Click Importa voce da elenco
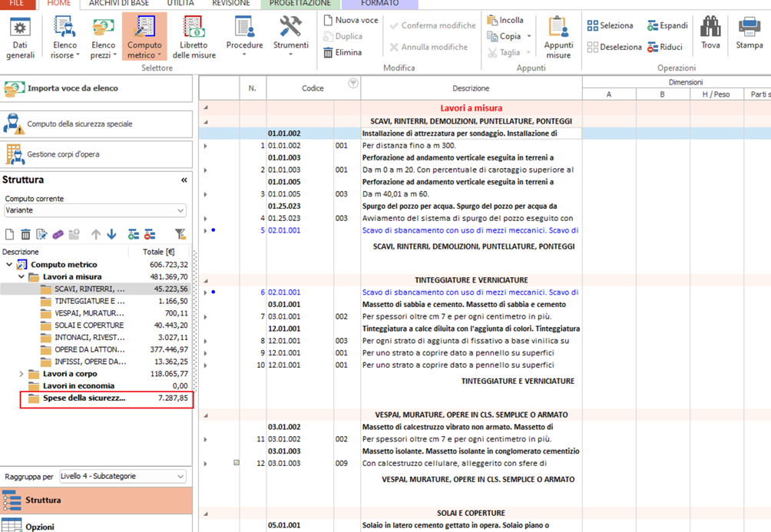The width and height of the screenshot is (771, 532). [96, 88]
